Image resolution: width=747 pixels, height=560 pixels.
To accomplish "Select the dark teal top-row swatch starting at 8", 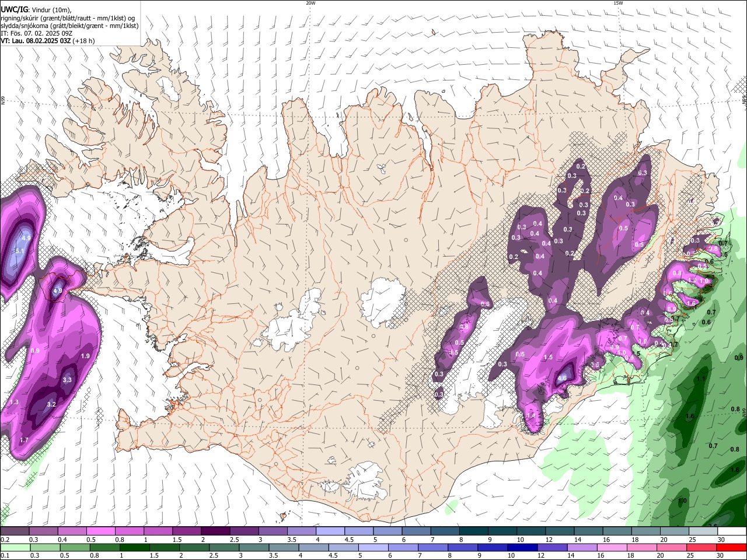I will click(474, 531).
